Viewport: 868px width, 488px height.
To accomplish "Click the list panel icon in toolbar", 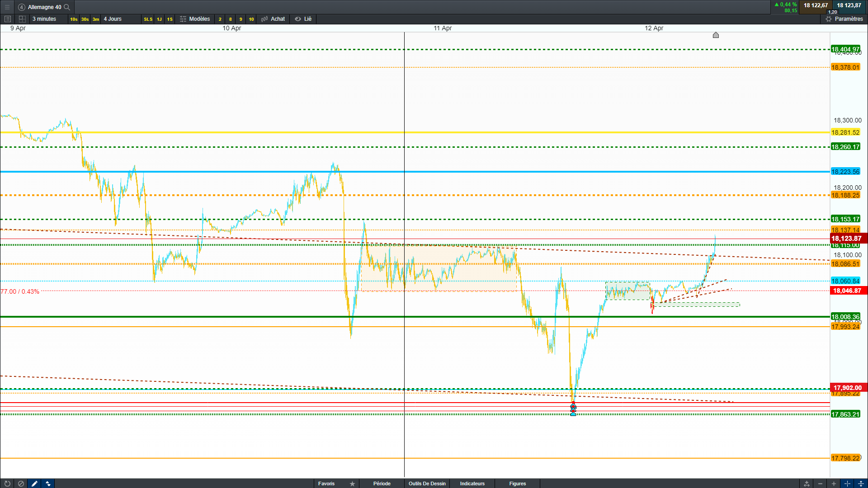I will point(7,19).
